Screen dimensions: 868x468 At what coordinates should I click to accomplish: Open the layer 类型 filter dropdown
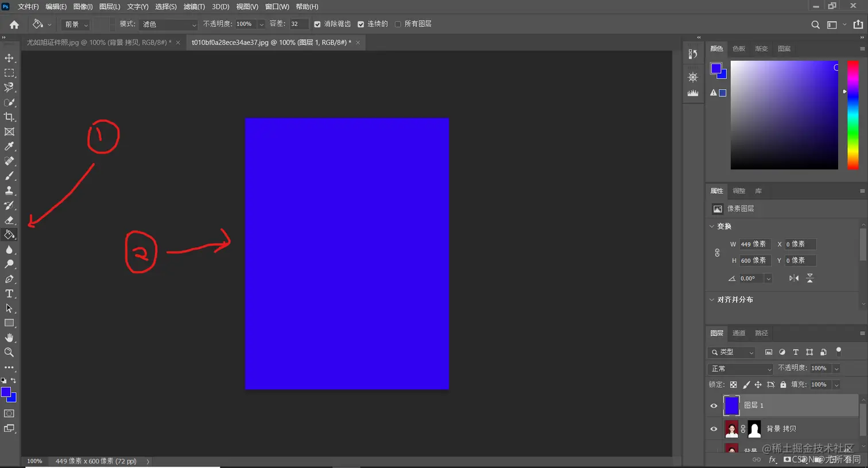732,352
